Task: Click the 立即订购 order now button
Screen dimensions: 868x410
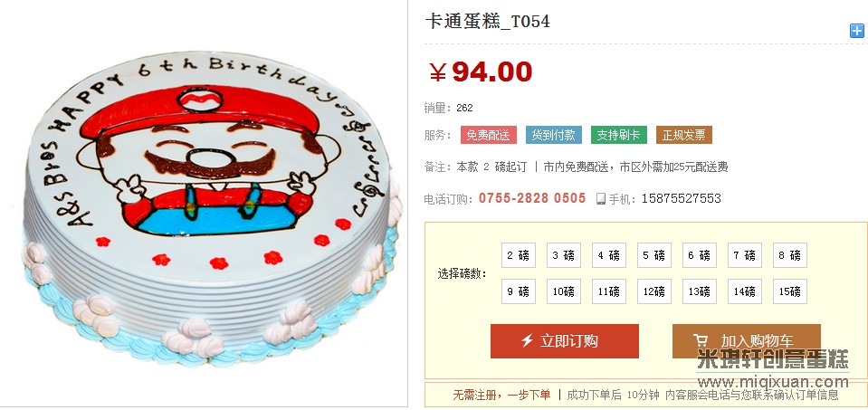Action: pyautogui.click(x=565, y=341)
